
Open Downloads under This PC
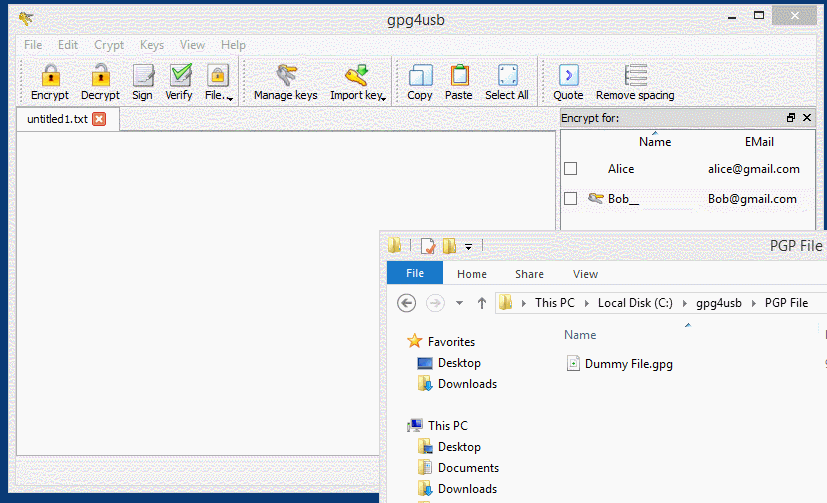click(x=467, y=489)
